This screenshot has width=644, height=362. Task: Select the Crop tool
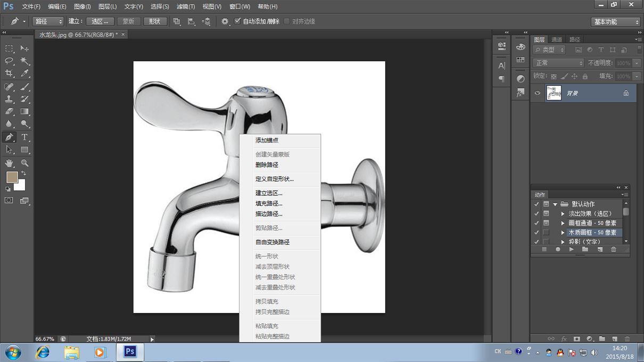click(9, 73)
